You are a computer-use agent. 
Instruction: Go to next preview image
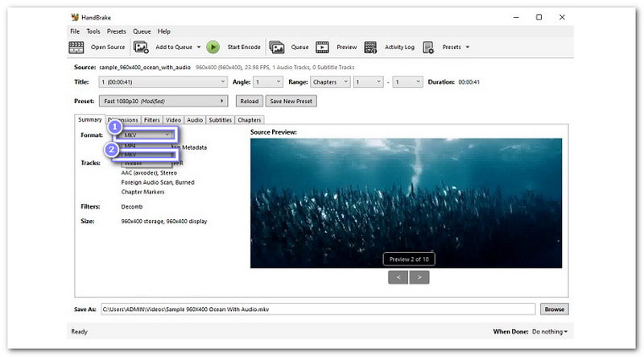(419, 276)
